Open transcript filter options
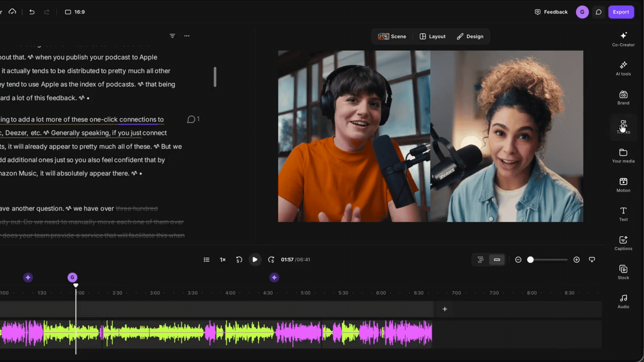Viewport: 644px width, 362px height. 172,36
